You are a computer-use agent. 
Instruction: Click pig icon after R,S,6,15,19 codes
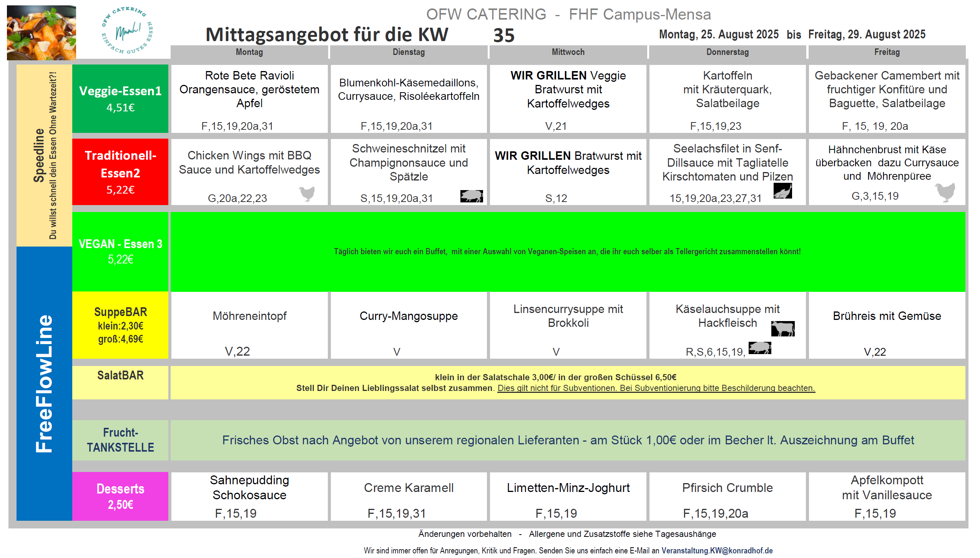pyautogui.click(x=760, y=348)
